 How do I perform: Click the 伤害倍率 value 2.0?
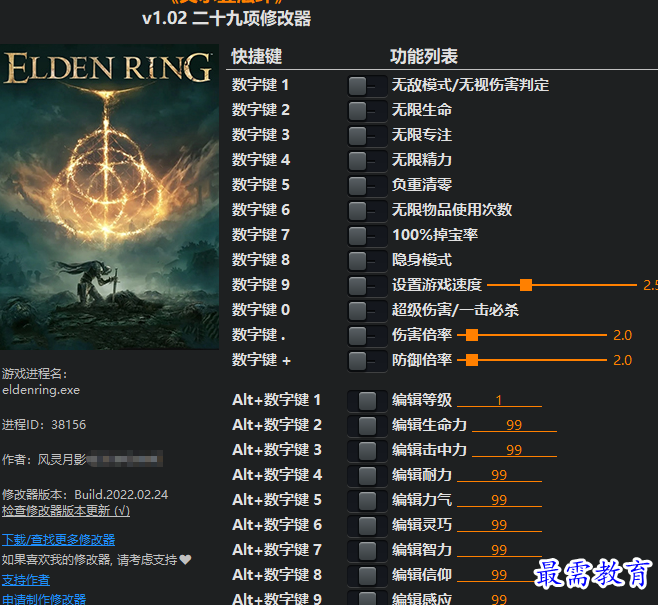coord(622,335)
